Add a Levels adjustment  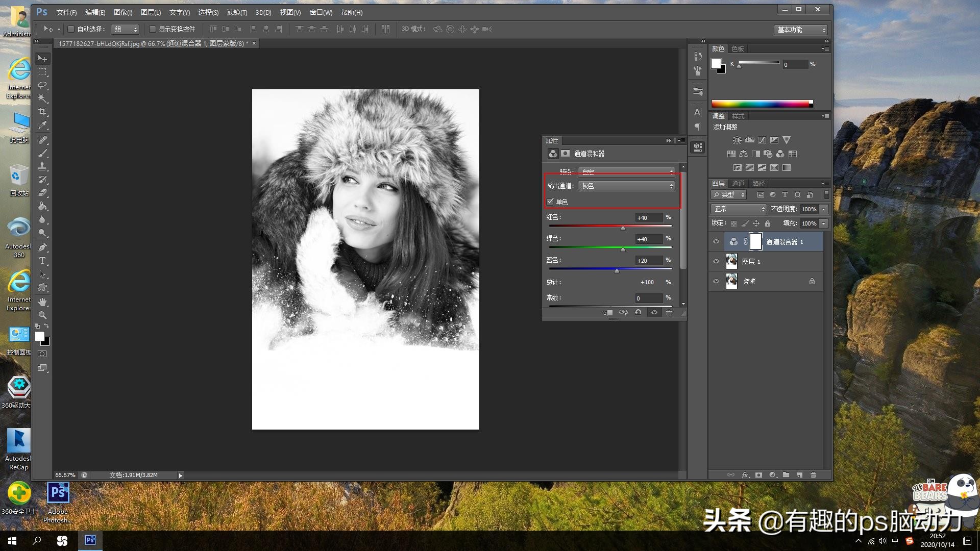749,140
